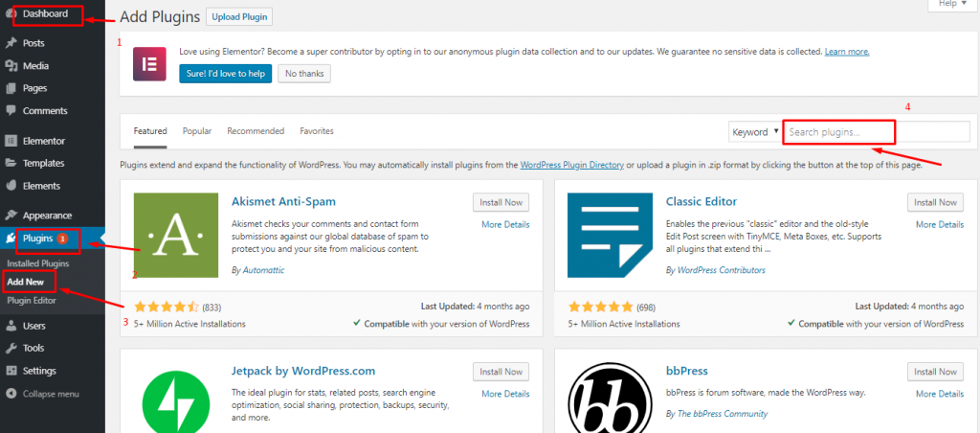
Task: Open More Details for Classic Editor
Action: pos(940,224)
